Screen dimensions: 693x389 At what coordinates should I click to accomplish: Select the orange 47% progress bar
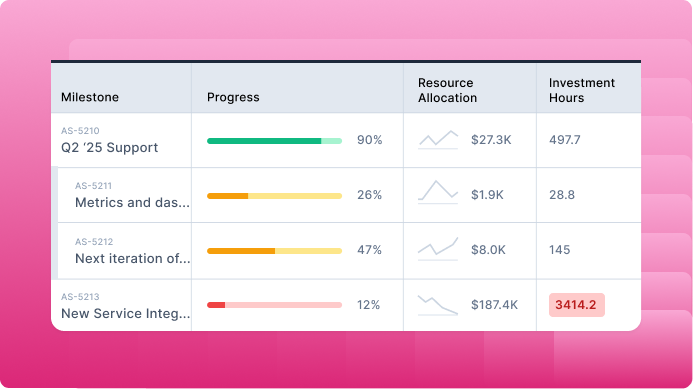274,251
